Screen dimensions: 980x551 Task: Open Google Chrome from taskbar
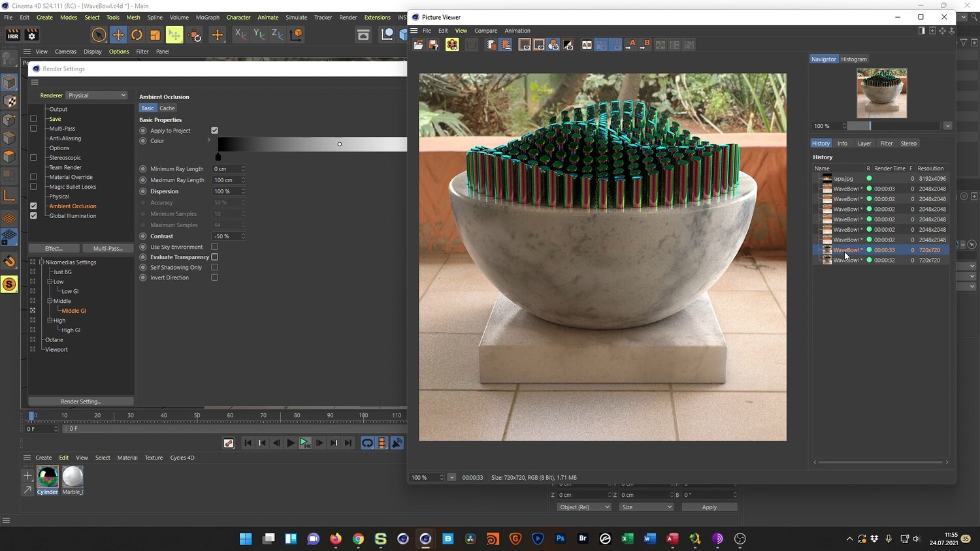358,539
